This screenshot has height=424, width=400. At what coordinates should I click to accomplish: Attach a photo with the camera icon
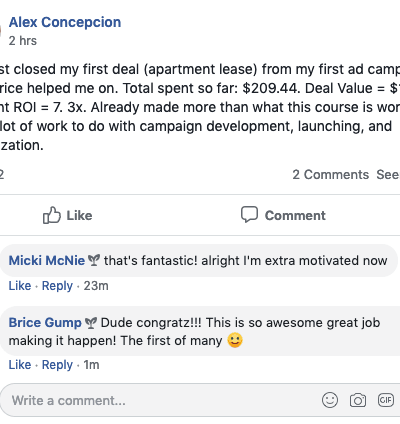[358, 400]
